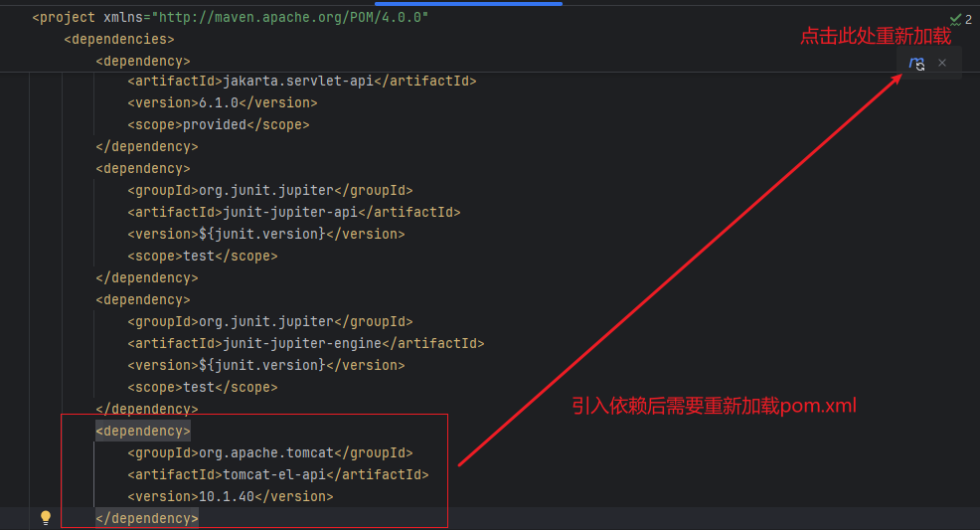Image resolution: width=980 pixels, height=530 pixels.
Task: Click the jakarta.servlet-api artifactId line
Action: pyautogui.click(x=302, y=82)
